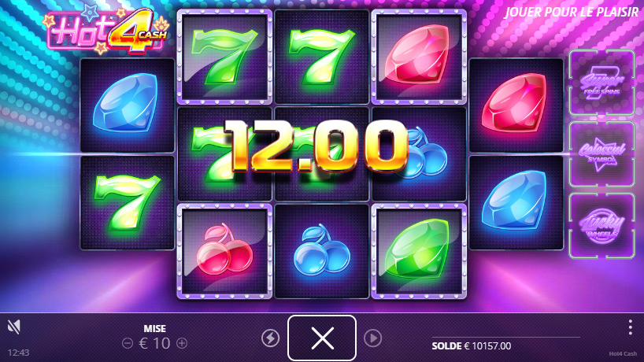Select the Colossal Symbol feature

(601, 154)
